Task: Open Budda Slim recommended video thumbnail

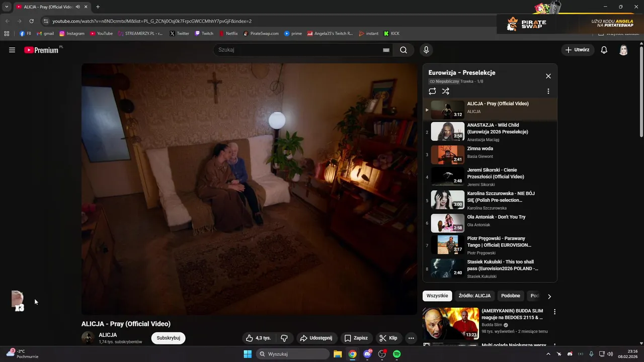Action: coord(451,323)
